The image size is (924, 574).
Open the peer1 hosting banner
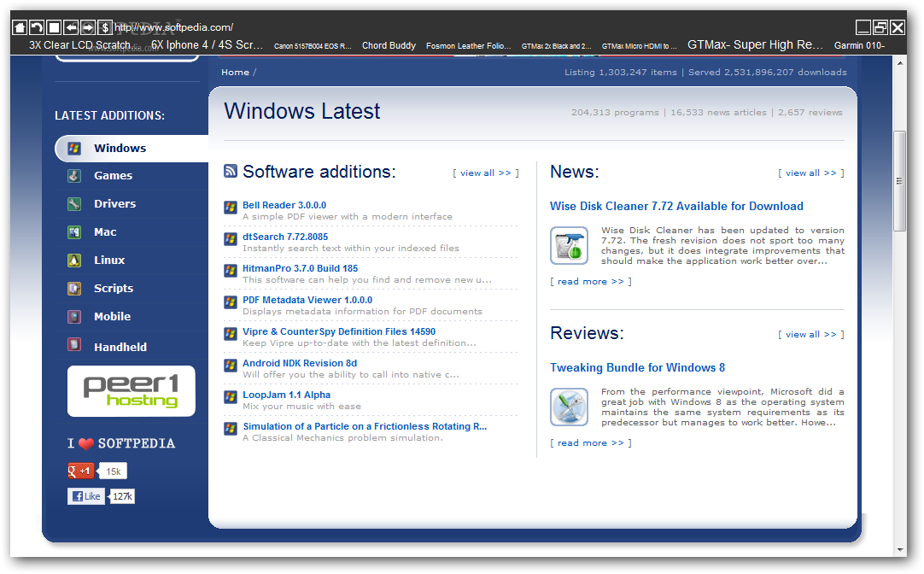(x=131, y=391)
